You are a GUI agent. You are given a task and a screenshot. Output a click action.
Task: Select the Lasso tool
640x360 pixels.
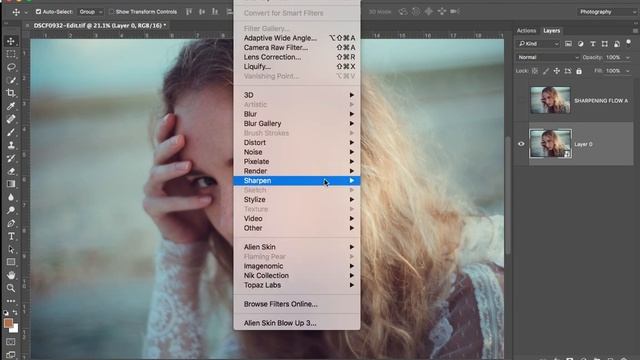point(11,67)
